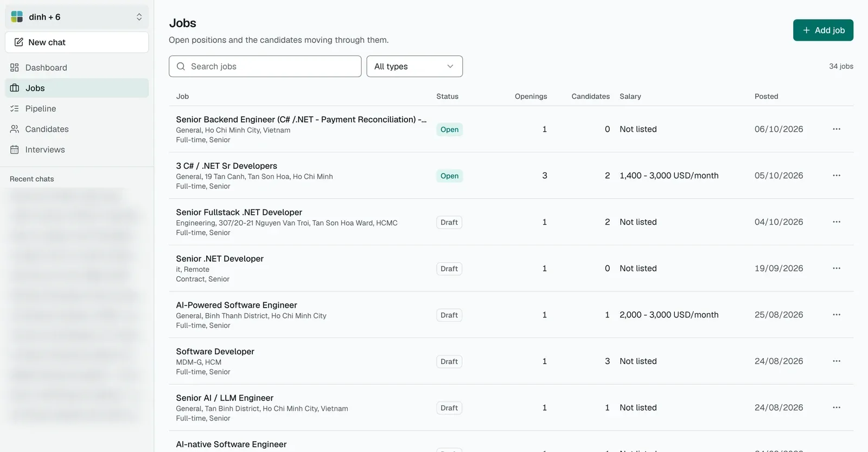
Task: Open the Senior AI / LLM Engineer job
Action: 225,398
